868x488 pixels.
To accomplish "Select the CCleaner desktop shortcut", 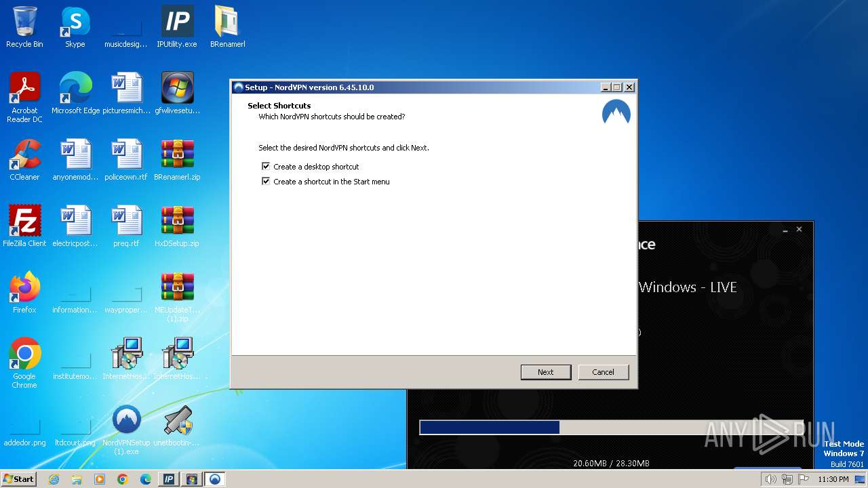I will pos(24,160).
